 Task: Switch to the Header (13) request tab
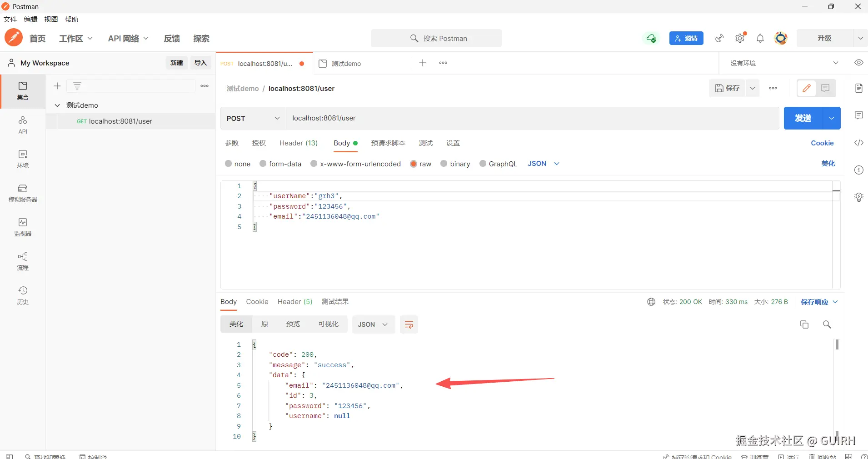tap(298, 143)
